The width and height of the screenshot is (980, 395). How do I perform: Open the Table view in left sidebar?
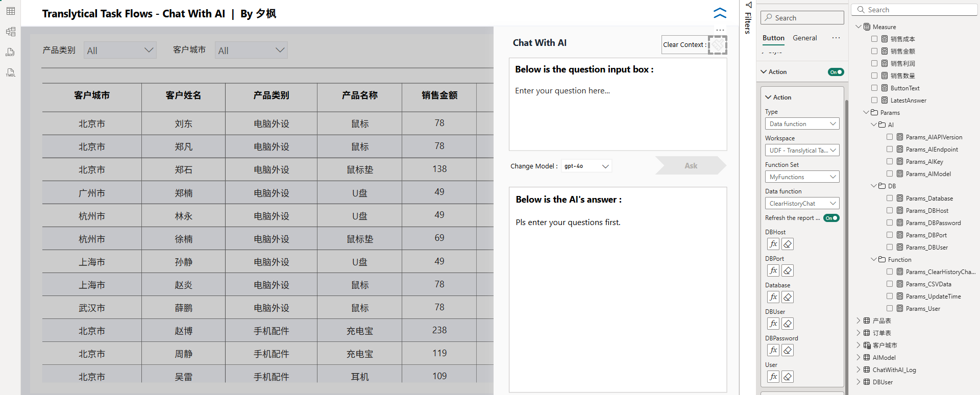tap(11, 11)
